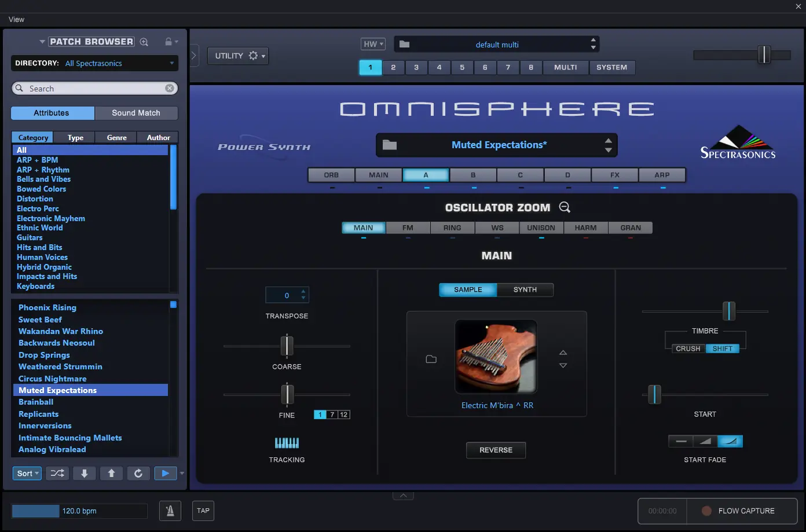Click the refresh browser icon
This screenshot has width=806, height=532.
click(138, 474)
